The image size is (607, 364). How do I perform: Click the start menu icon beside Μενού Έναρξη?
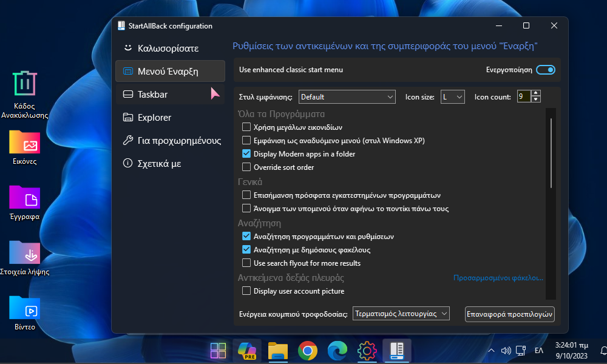(x=127, y=71)
